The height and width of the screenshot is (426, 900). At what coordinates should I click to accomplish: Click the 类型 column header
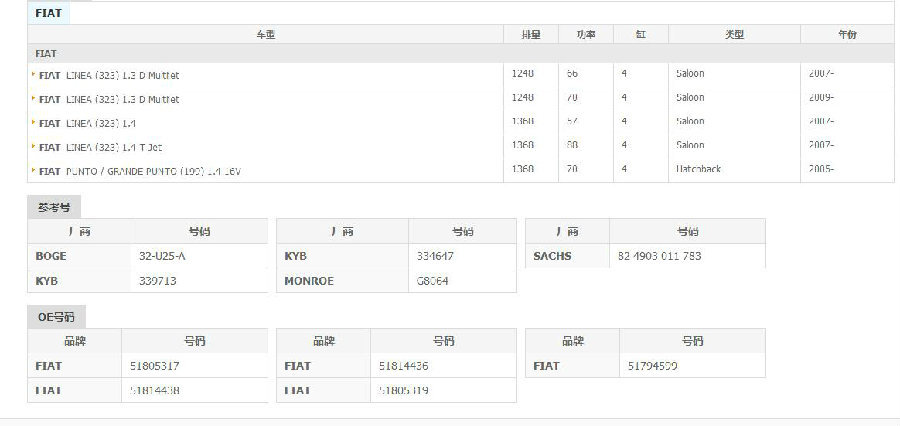(735, 34)
